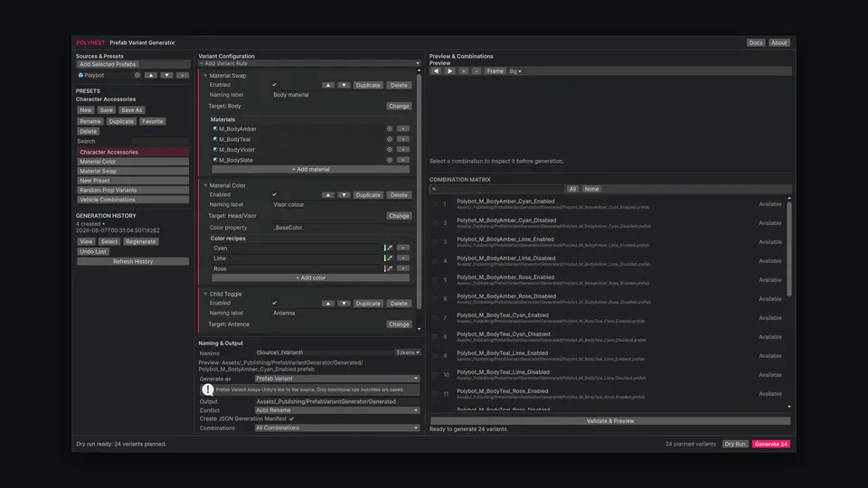The width and height of the screenshot is (868, 488).
Task: Remove the Cyan color recipe
Action: 403,248
